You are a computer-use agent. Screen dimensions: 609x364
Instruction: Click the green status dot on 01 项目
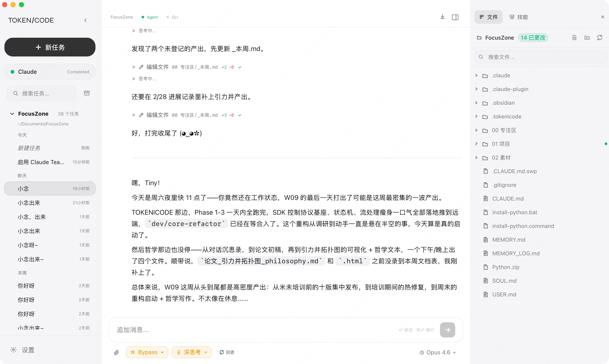[x=606, y=144]
